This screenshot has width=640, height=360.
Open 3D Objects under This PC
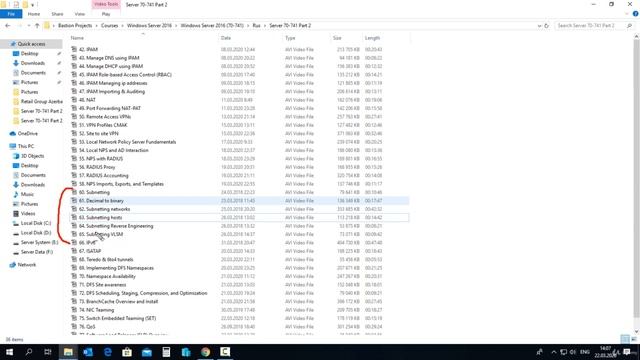[32, 156]
